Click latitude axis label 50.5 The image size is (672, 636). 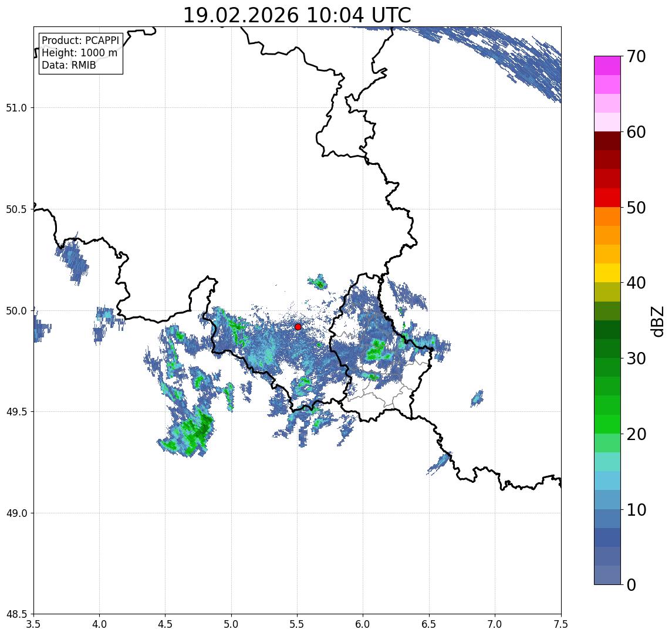pyautogui.click(x=16, y=209)
